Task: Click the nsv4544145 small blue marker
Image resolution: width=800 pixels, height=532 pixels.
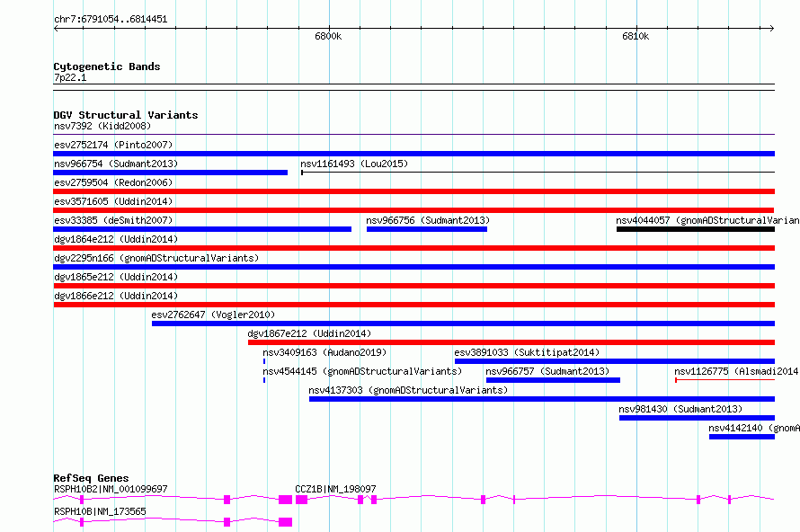Action: click(263, 380)
